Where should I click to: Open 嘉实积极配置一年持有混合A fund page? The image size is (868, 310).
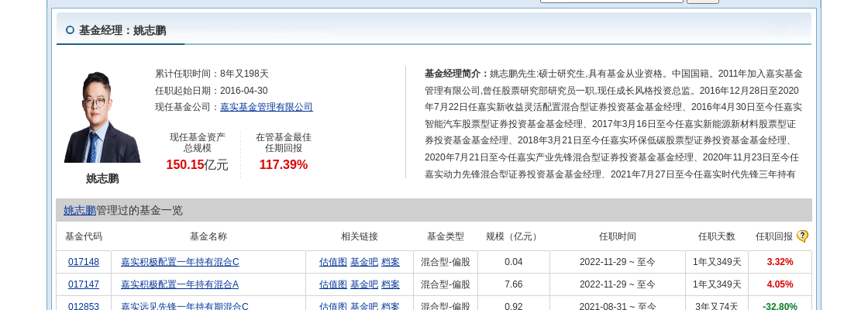180,284
